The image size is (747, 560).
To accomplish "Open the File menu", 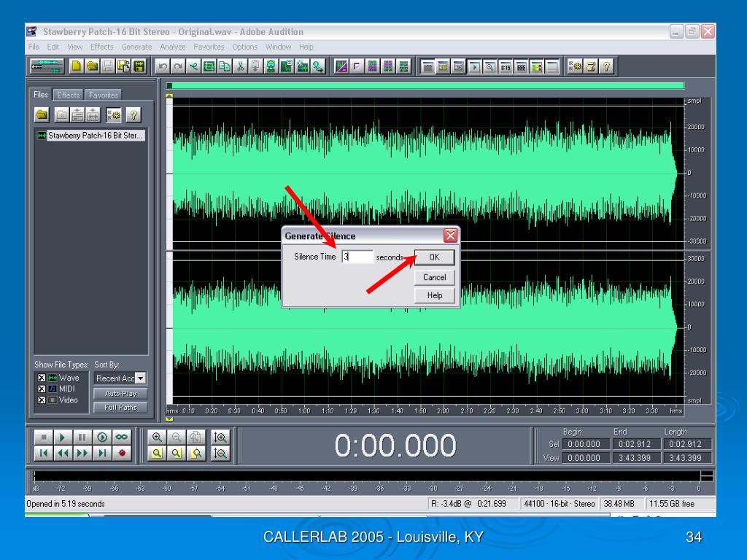I will [34, 47].
